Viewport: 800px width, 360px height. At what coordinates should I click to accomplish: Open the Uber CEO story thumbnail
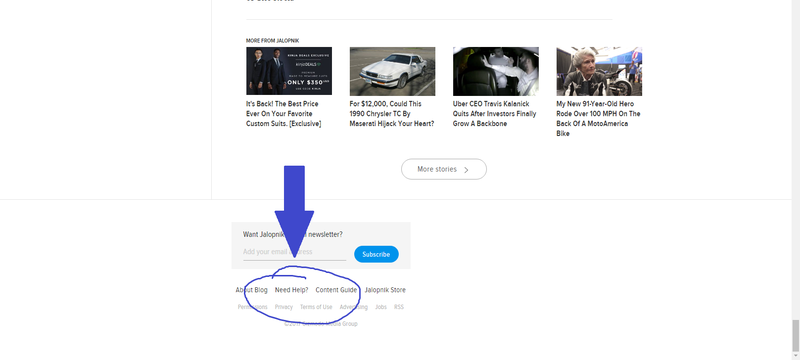[x=495, y=71]
